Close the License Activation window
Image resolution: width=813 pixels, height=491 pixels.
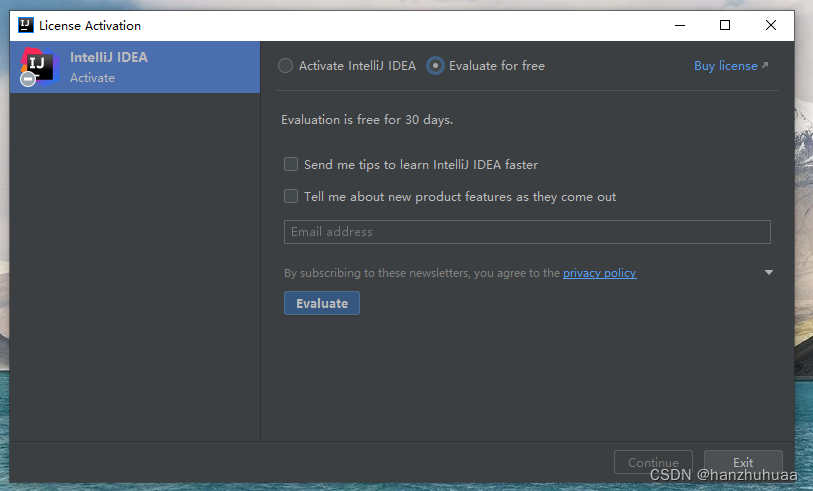(x=770, y=25)
